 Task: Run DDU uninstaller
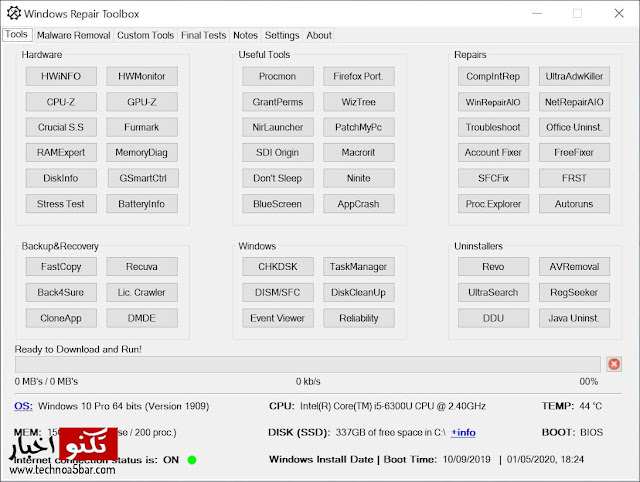493,318
